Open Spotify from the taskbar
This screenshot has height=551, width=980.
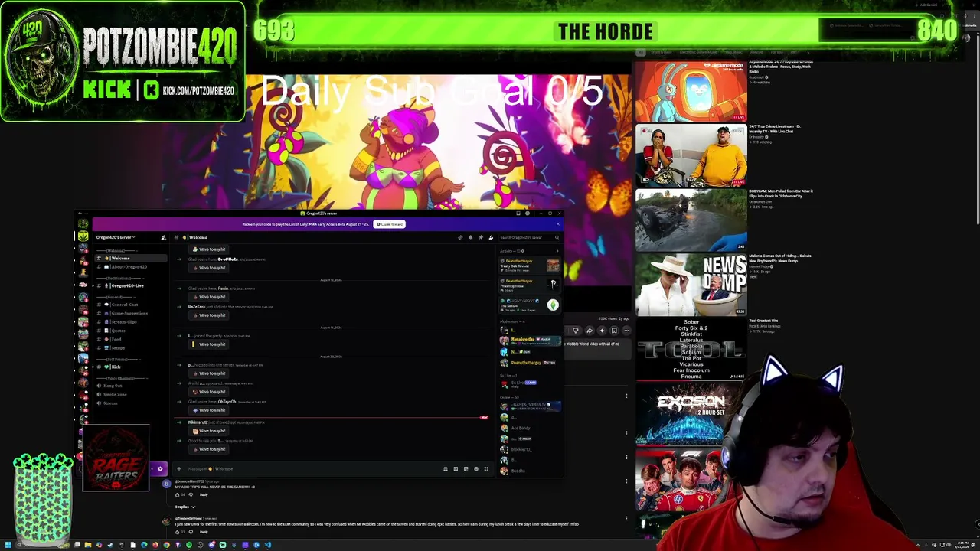[x=189, y=545]
